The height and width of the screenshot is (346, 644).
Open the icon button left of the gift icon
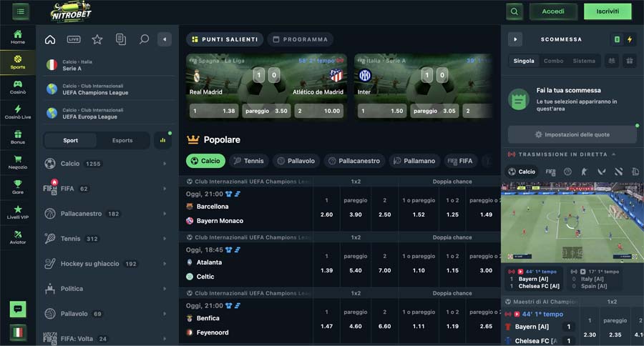click(612, 61)
